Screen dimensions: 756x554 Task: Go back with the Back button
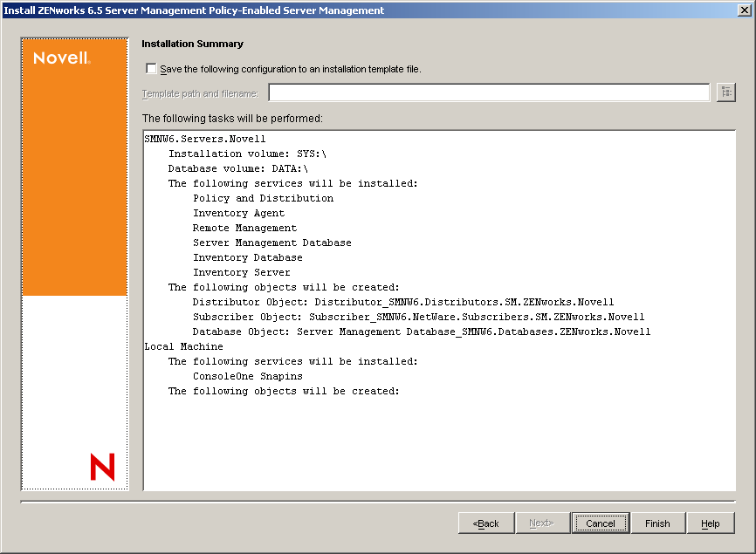pyautogui.click(x=486, y=523)
